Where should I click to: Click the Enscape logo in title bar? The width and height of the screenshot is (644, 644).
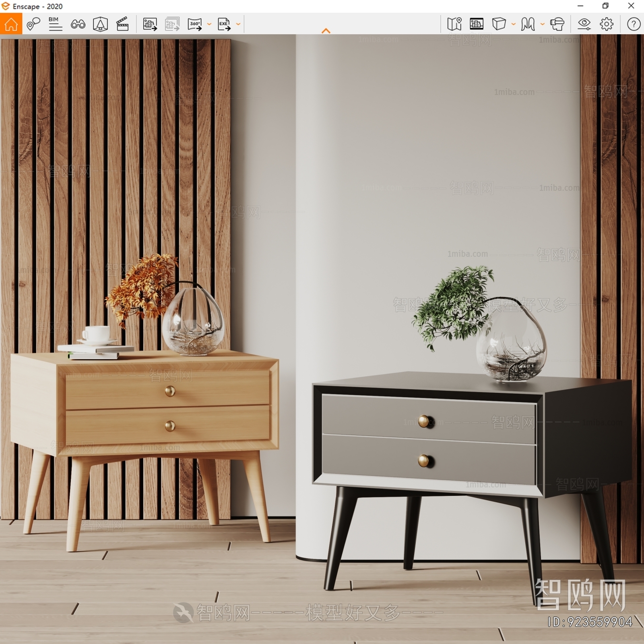(x=6, y=6)
